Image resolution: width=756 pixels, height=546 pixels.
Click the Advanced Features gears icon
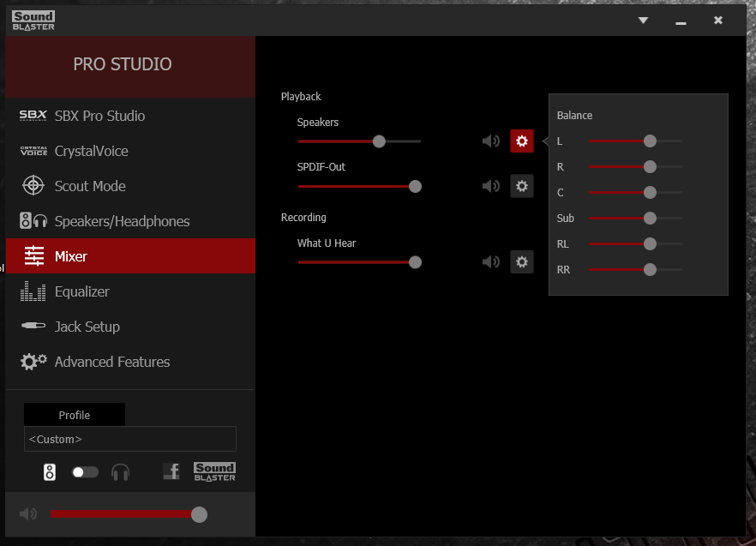point(33,361)
